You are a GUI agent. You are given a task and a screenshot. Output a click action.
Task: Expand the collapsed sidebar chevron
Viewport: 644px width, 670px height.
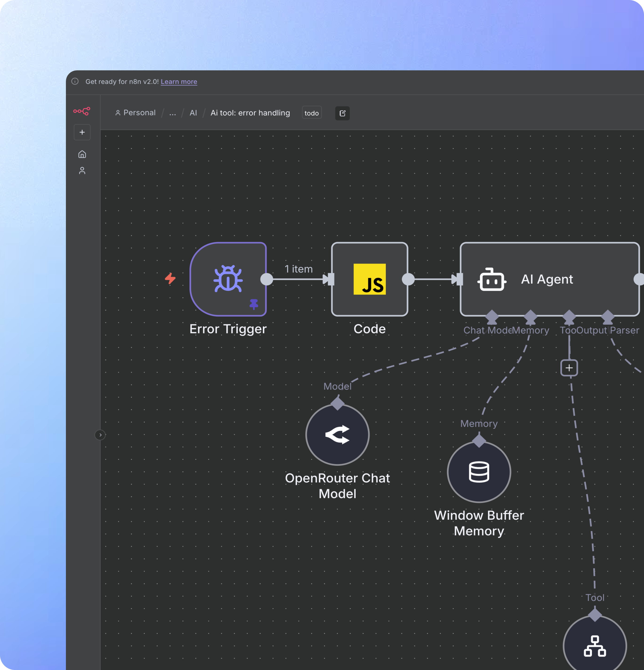100,435
